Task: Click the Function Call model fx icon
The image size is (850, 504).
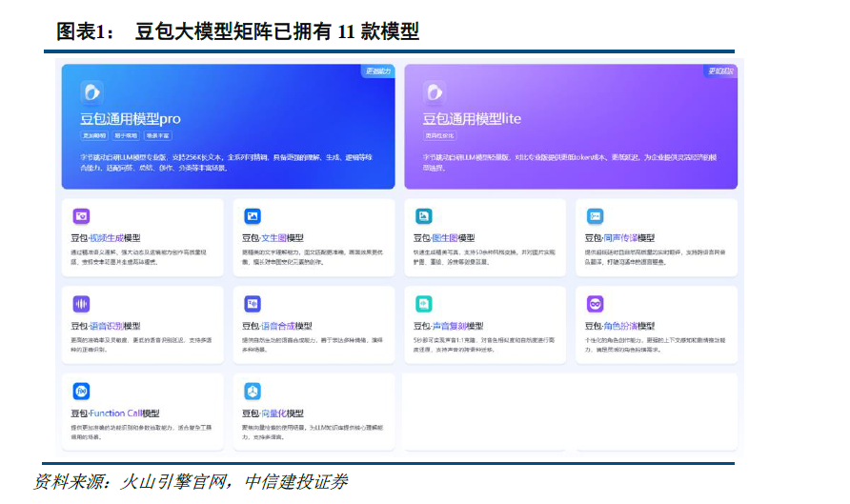Action: (81, 392)
